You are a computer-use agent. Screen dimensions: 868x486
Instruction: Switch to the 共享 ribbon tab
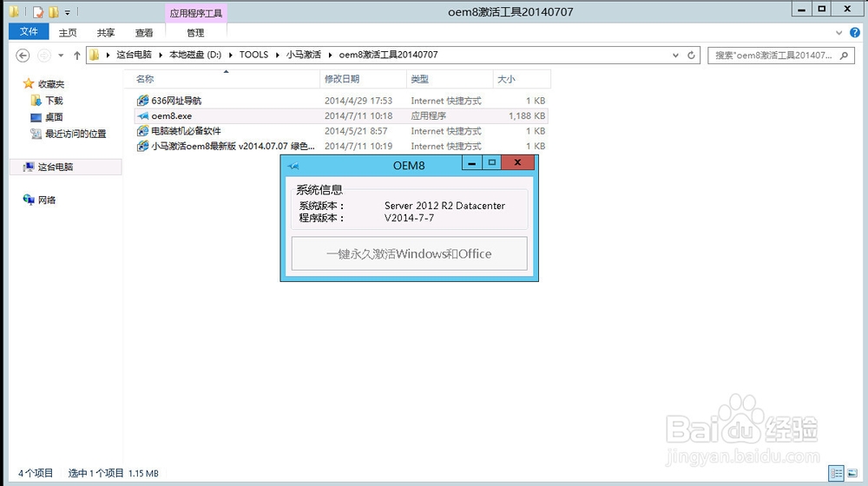pos(106,33)
